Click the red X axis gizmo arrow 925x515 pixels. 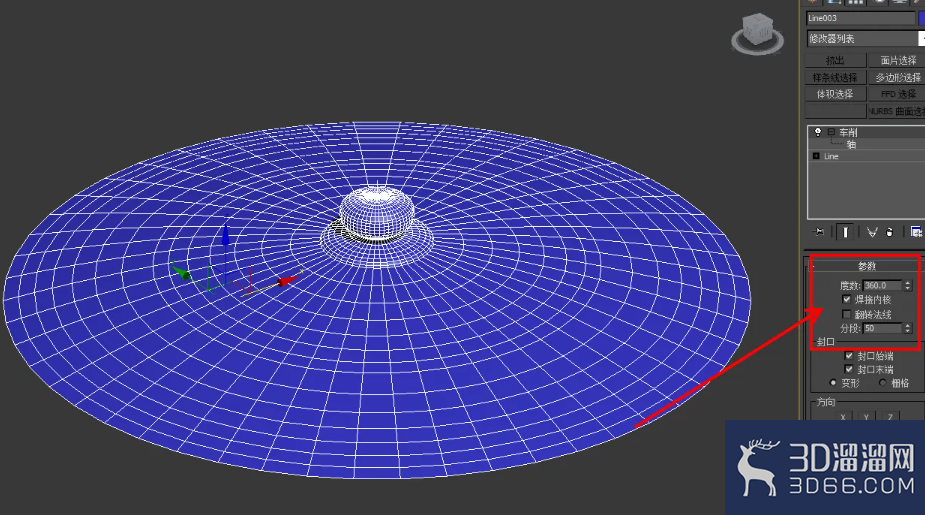pyautogui.click(x=287, y=281)
